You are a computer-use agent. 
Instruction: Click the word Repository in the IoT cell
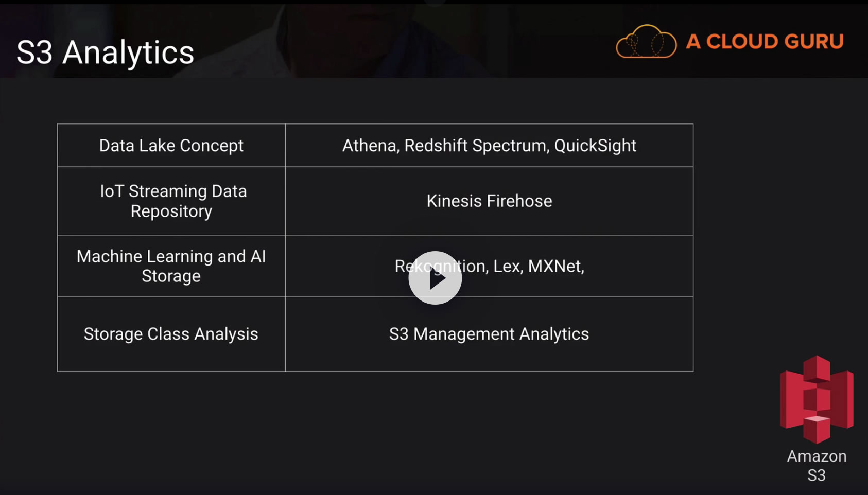[171, 211]
